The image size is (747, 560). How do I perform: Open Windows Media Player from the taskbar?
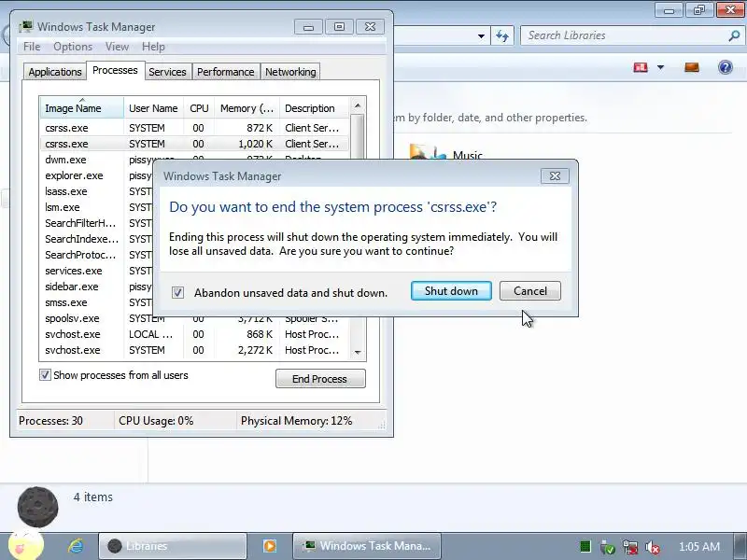coord(270,546)
